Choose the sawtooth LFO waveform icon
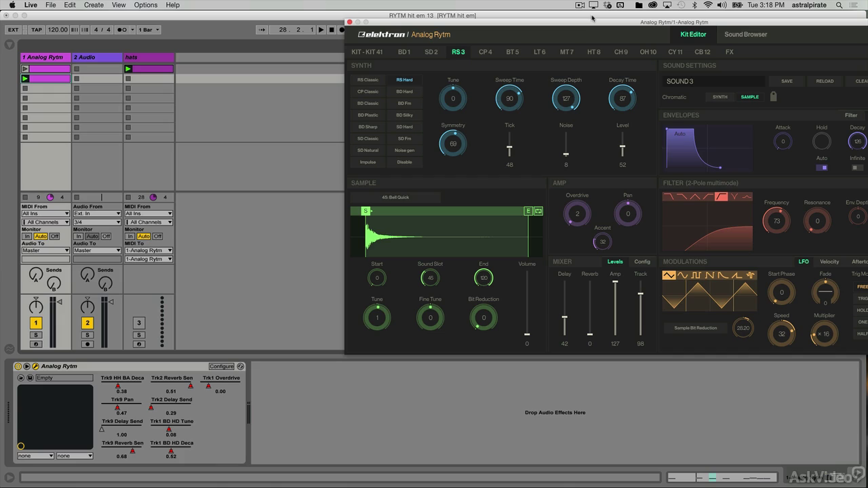 pos(710,275)
